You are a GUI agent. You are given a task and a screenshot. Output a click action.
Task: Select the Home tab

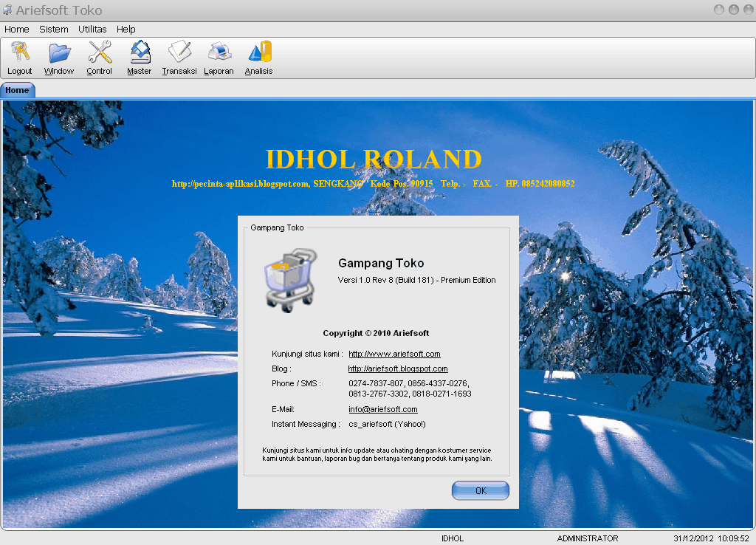tap(18, 90)
